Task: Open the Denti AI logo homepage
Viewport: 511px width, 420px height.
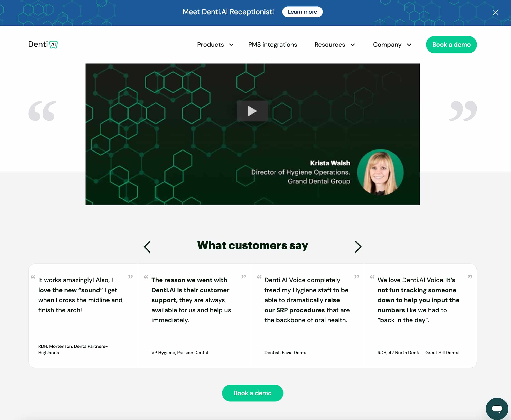Action: [x=43, y=45]
